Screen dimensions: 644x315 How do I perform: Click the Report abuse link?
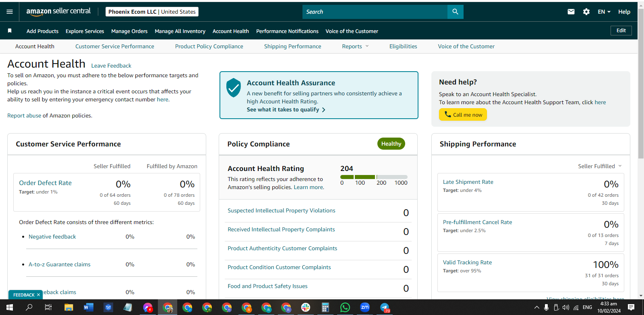click(x=24, y=115)
